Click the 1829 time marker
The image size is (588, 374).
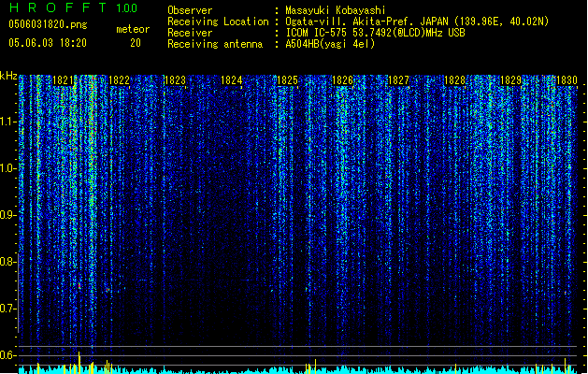pos(510,80)
